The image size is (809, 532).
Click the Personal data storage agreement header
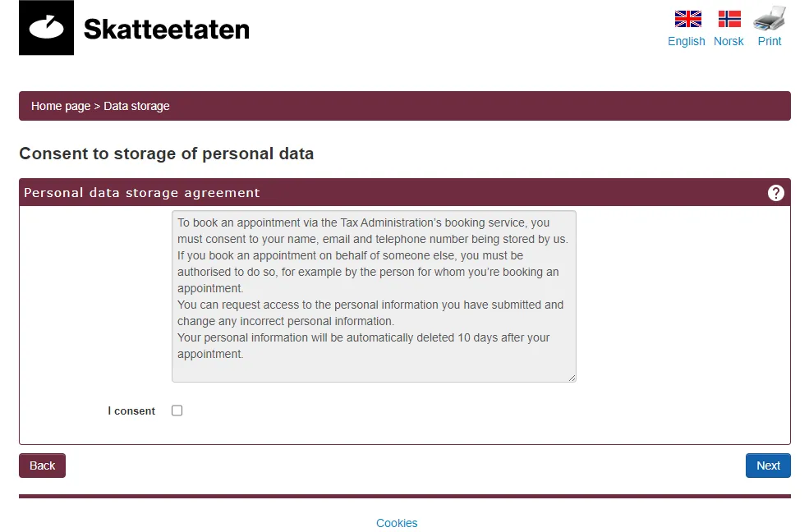[x=142, y=193]
